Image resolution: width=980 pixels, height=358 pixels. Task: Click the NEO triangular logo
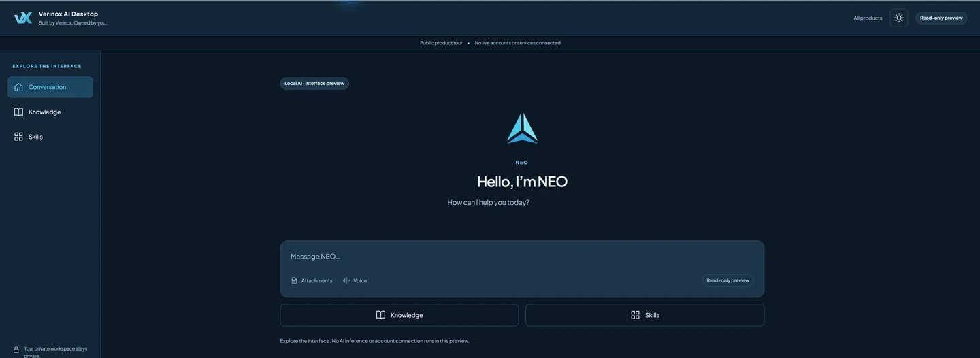[522, 128]
